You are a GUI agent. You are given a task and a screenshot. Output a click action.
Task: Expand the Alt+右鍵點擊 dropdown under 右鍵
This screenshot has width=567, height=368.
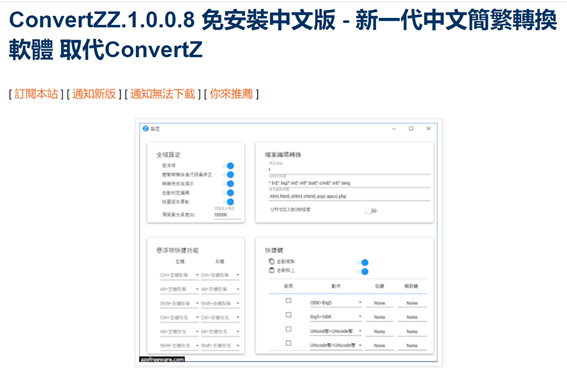220,289
